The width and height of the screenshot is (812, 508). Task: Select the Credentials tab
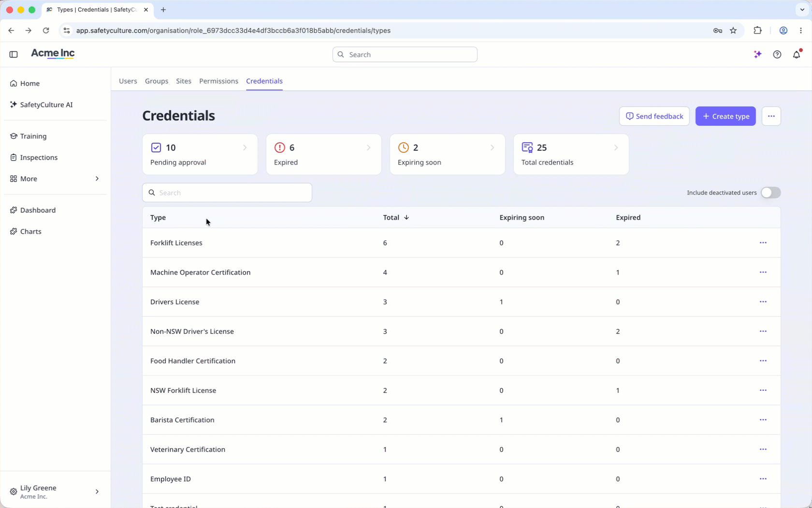point(264,81)
